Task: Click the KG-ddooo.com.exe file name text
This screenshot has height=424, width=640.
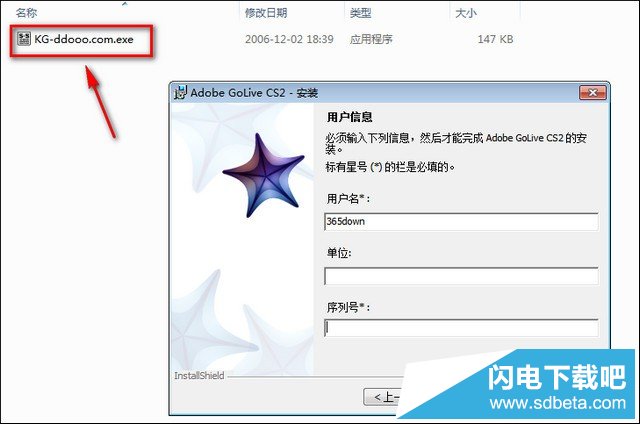Action: pos(84,39)
